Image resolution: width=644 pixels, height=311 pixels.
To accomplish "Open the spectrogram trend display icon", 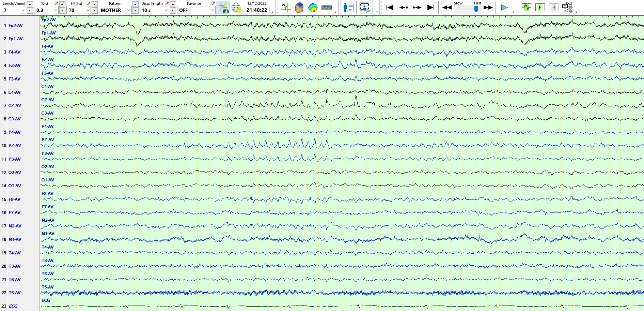I will click(327, 8).
